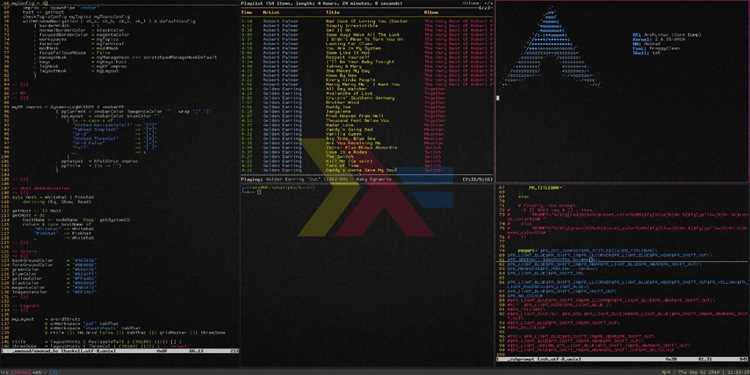Click the elapsed time counter in player
The width and height of the screenshot is (750, 375).
point(478,180)
